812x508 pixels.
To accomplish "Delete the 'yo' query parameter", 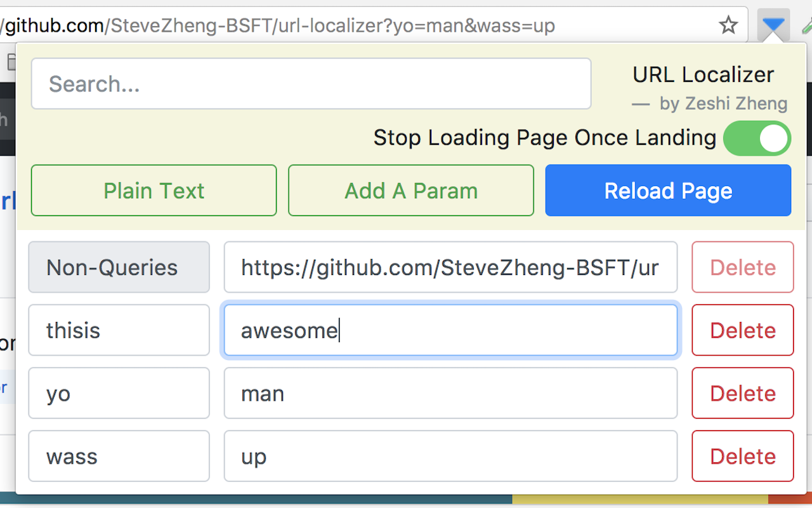I will pyautogui.click(x=742, y=393).
